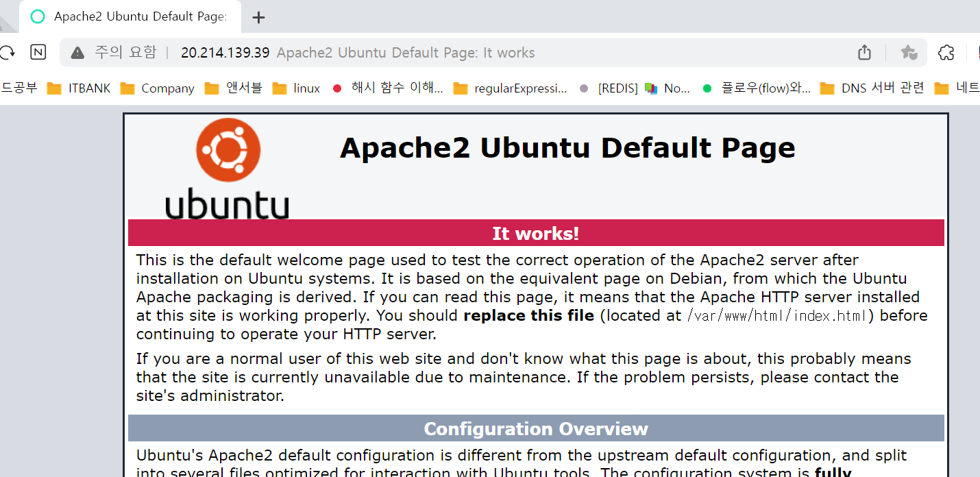Click the share page icon in address bar
Image resolution: width=980 pixels, height=477 pixels.
(x=864, y=53)
